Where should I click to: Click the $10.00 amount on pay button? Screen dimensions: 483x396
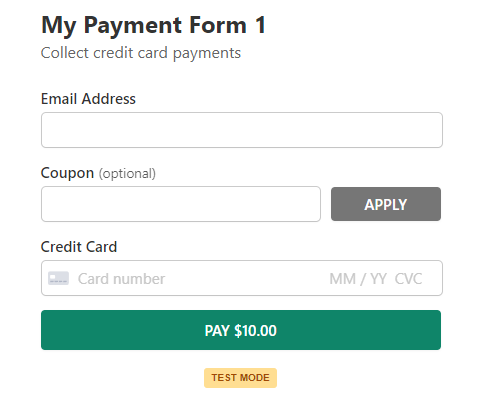(x=255, y=331)
